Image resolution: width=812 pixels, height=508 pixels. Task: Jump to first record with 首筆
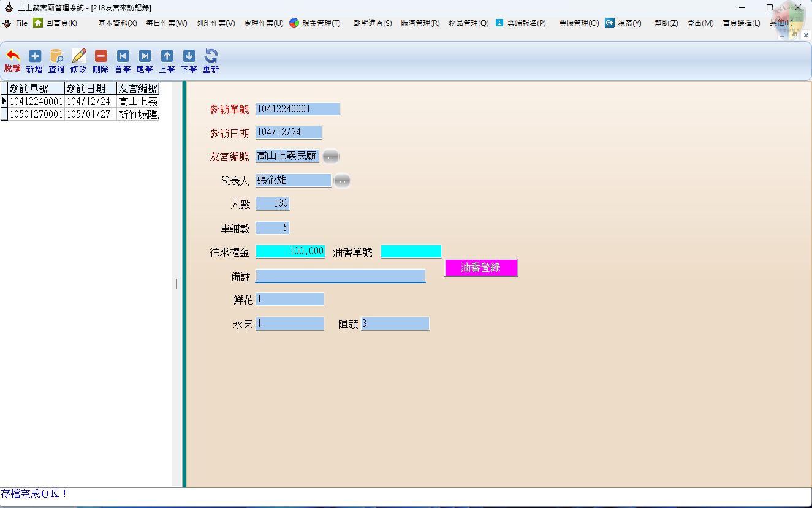pyautogui.click(x=123, y=57)
